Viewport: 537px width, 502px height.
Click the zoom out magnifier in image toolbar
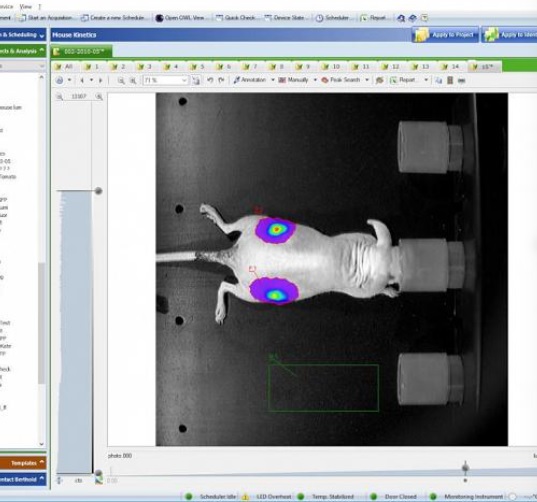click(121, 80)
